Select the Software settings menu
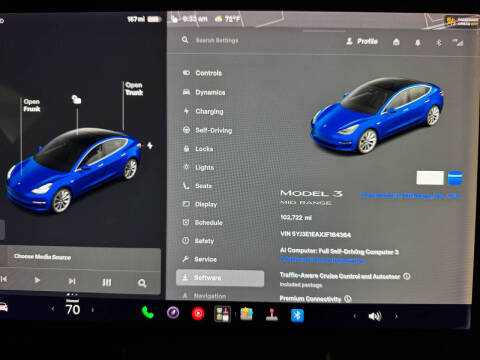Viewport: 480px width, 360px height. [220, 278]
